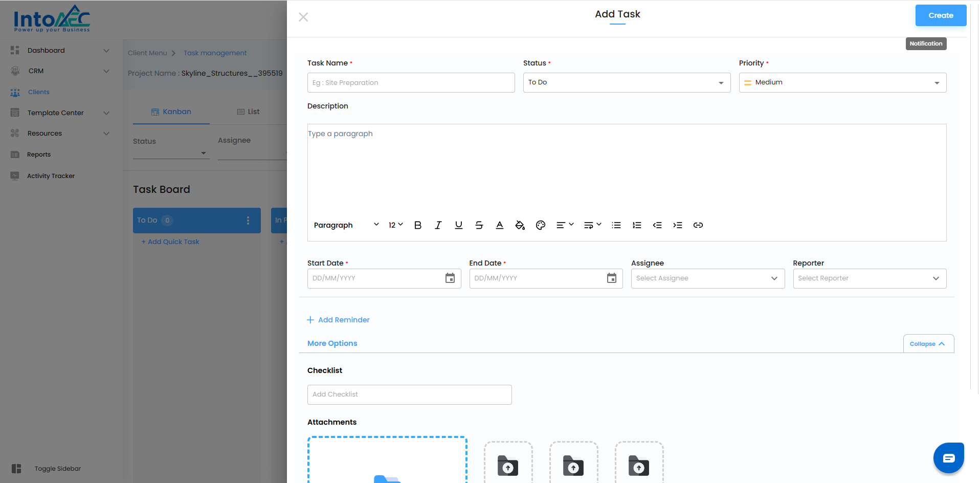Close the Add Task panel
The width and height of the screenshot is (980, 483).
coord(303,17)
